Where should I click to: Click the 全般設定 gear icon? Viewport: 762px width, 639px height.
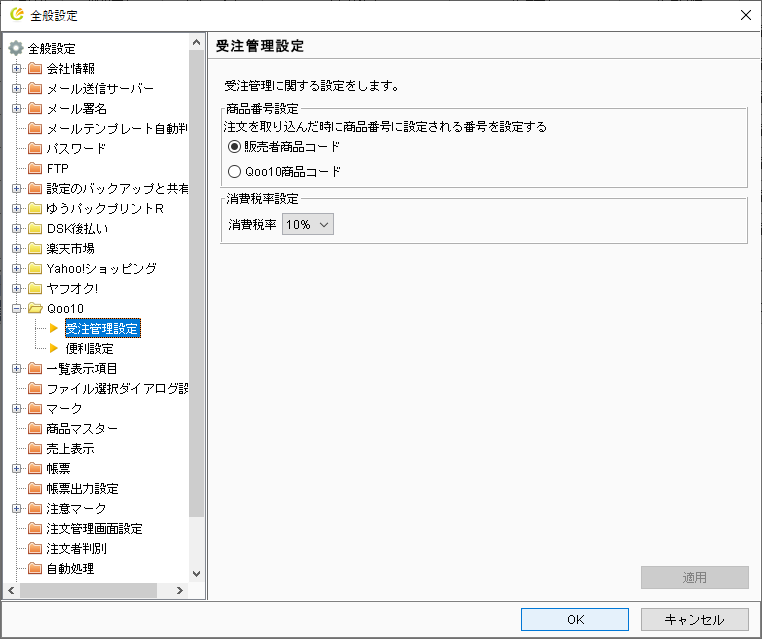point(16,48)
